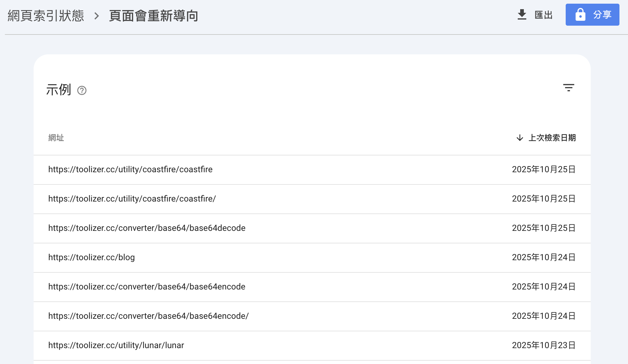The height and width of the screenshot is (364, 628).
Task: Click the export download icon
Action: click(522, 15)
